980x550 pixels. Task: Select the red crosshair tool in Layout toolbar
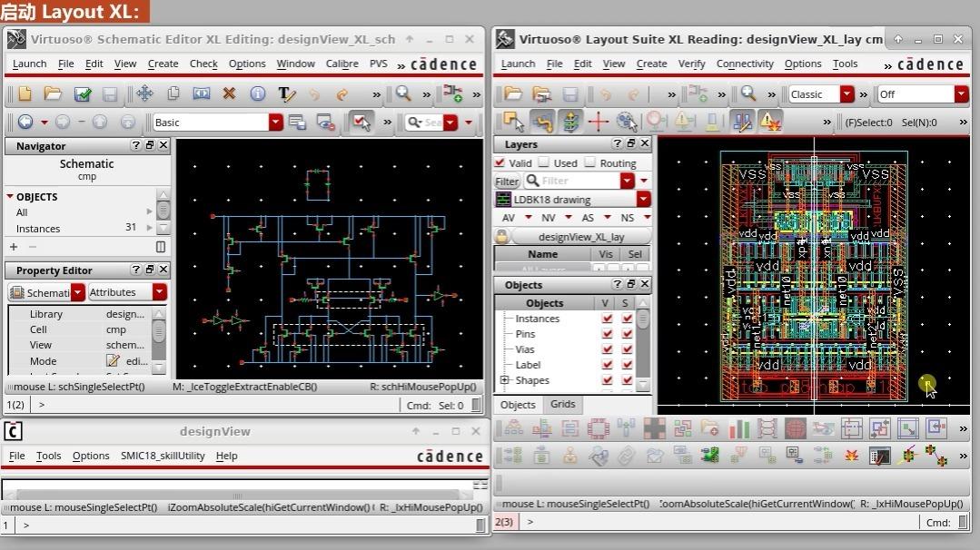point(599,121)
